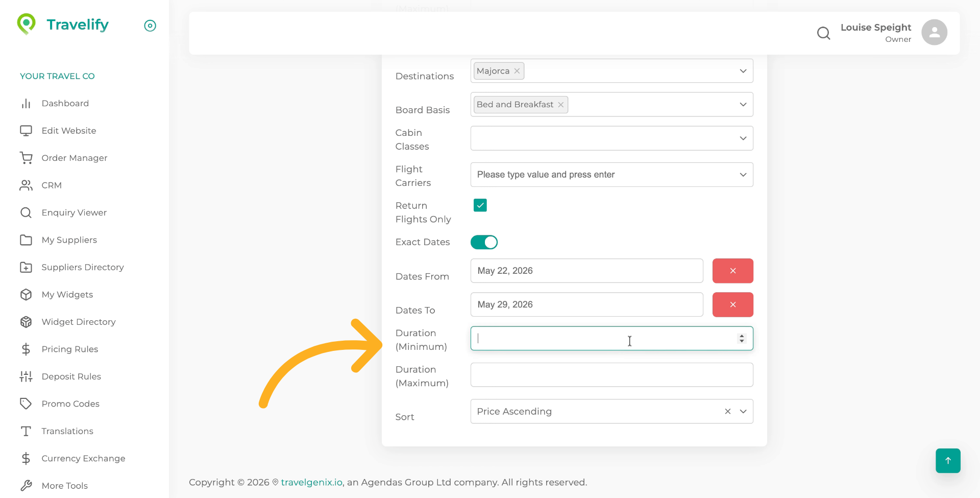This screenshot has width=980, height=498.
Task: Click the Duration Maximum input field
Action: click(x=611, y=375)
